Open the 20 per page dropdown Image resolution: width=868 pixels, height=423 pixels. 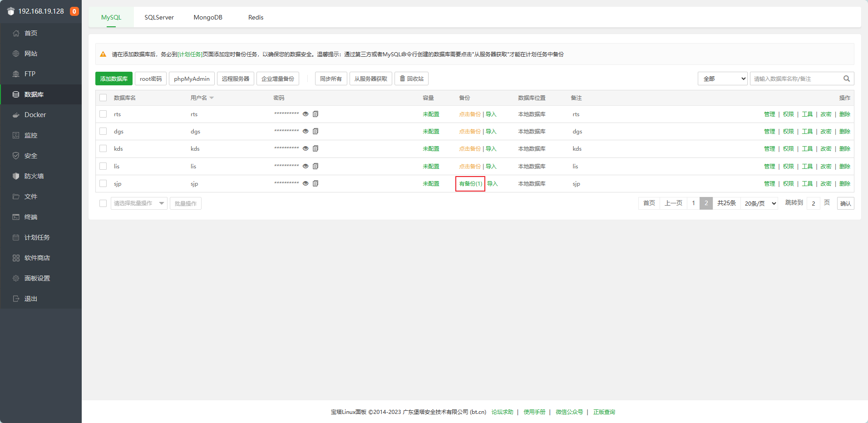[760, 203]
